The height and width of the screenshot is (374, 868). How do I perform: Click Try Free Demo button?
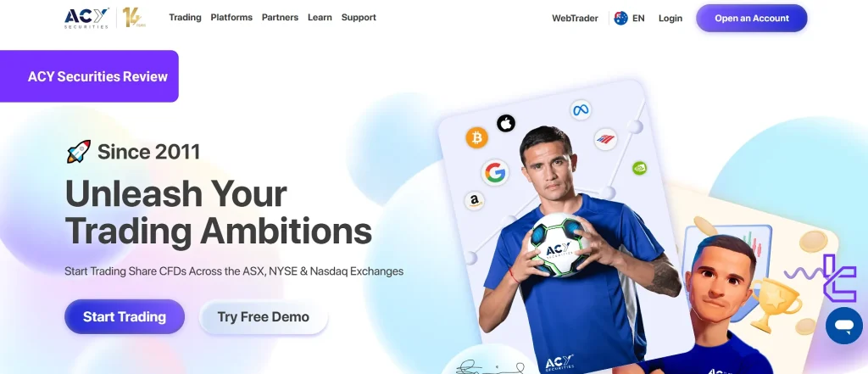(x=264, y=317)
